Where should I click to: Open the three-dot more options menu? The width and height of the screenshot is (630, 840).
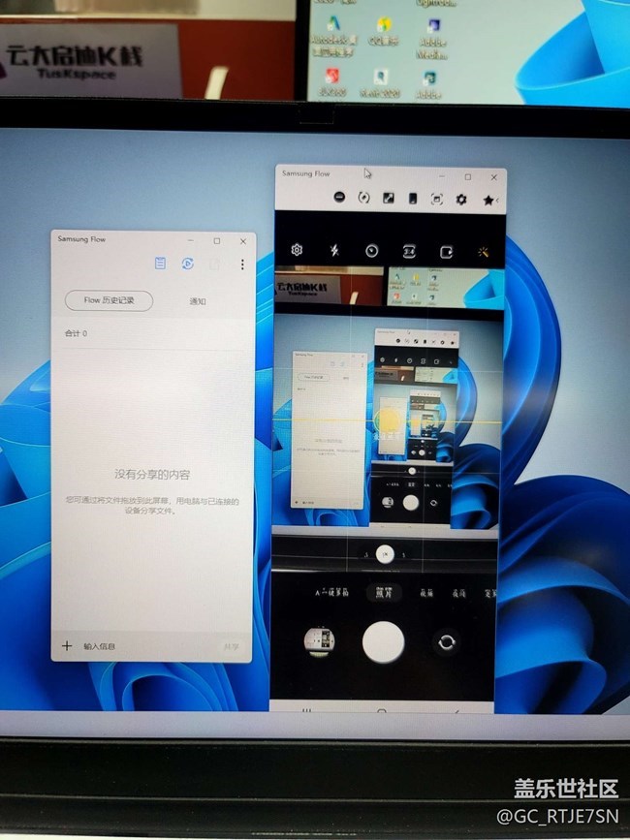pos(242,264)
